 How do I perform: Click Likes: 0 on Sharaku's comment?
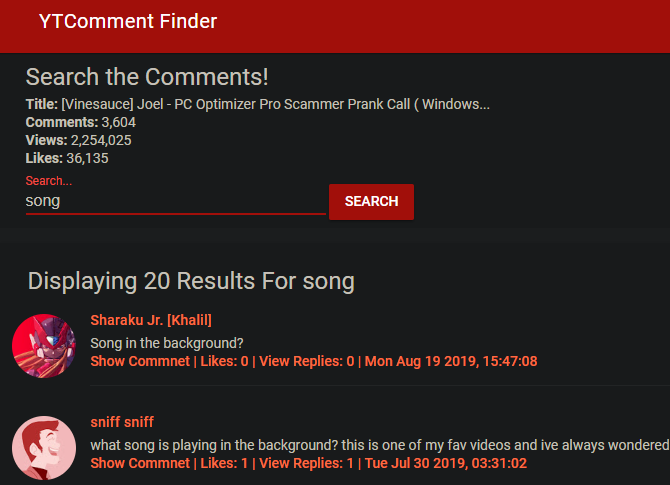[224, 361]
